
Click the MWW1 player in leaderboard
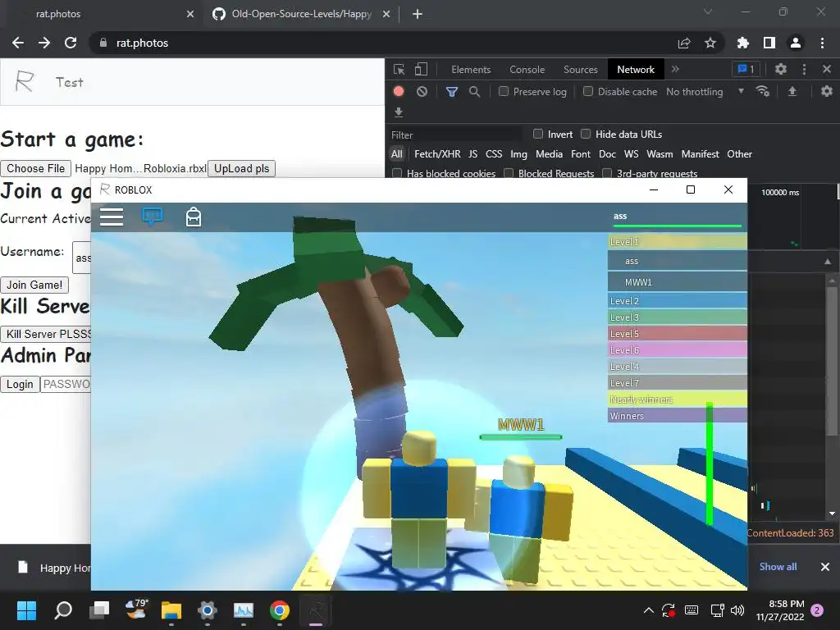tap(677, 282)
